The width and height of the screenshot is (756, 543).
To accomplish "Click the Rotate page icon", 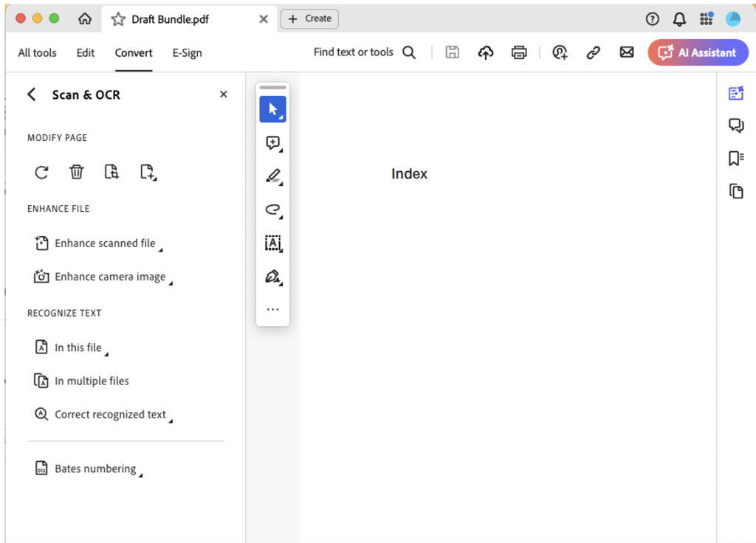I will [41, 173].
